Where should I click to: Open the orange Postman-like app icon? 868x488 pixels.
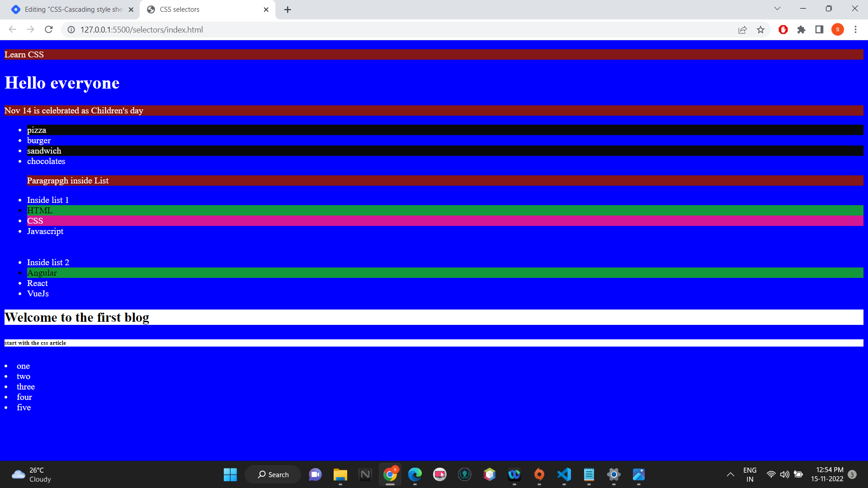[539, 474]
